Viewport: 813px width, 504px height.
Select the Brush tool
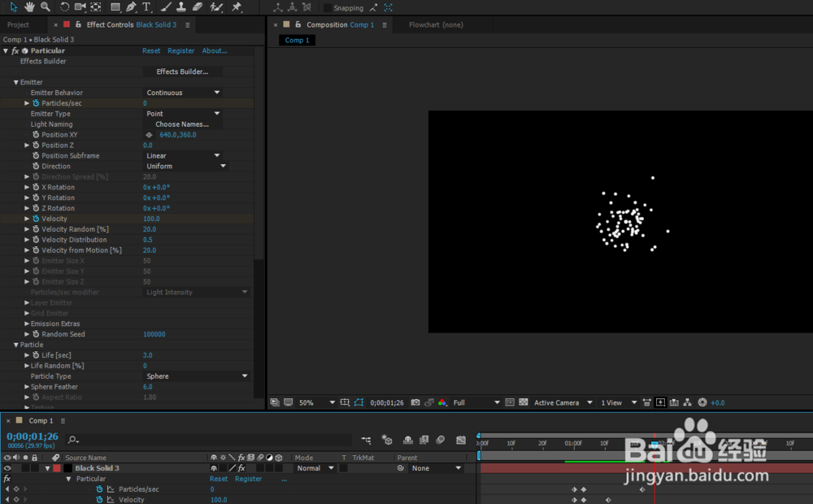tap(165, 7)
